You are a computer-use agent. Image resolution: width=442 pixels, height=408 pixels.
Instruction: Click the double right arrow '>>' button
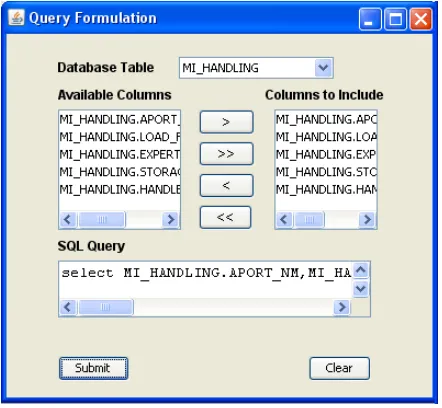point(226,154)
